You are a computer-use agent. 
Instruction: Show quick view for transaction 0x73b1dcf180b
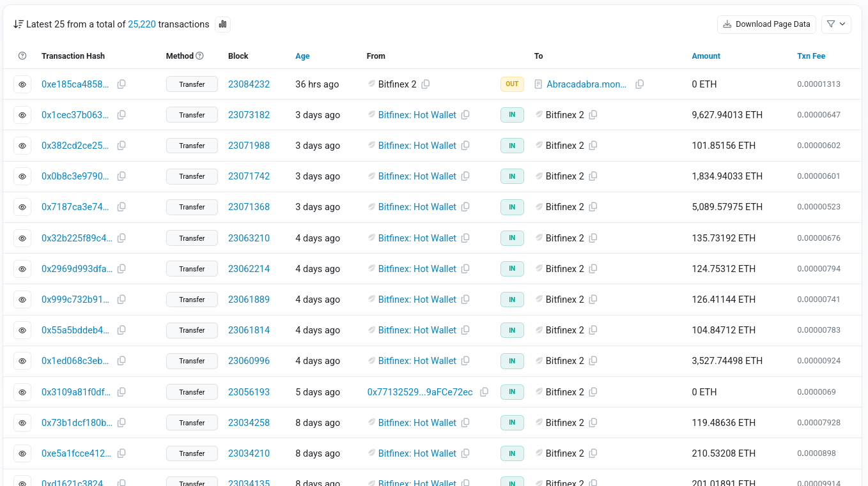22,423
